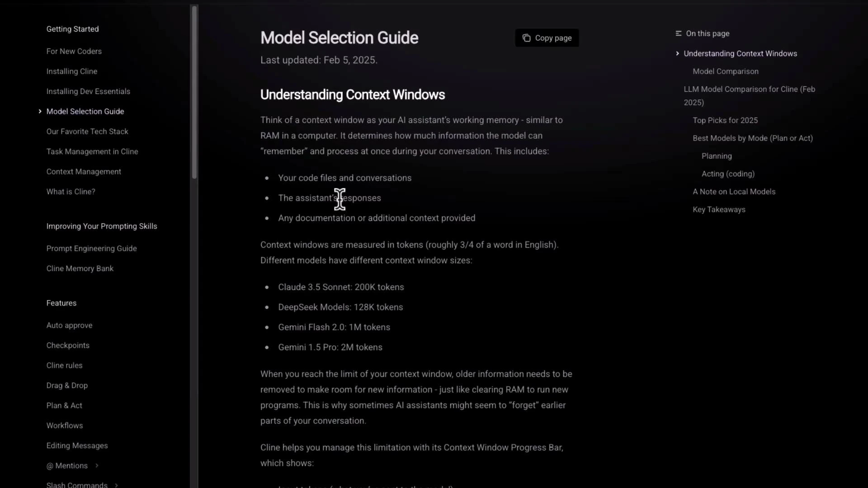The height and width of the screenshot is (488, 868).
Task: Open the "Context Management" page
Action: click(84, 171)
